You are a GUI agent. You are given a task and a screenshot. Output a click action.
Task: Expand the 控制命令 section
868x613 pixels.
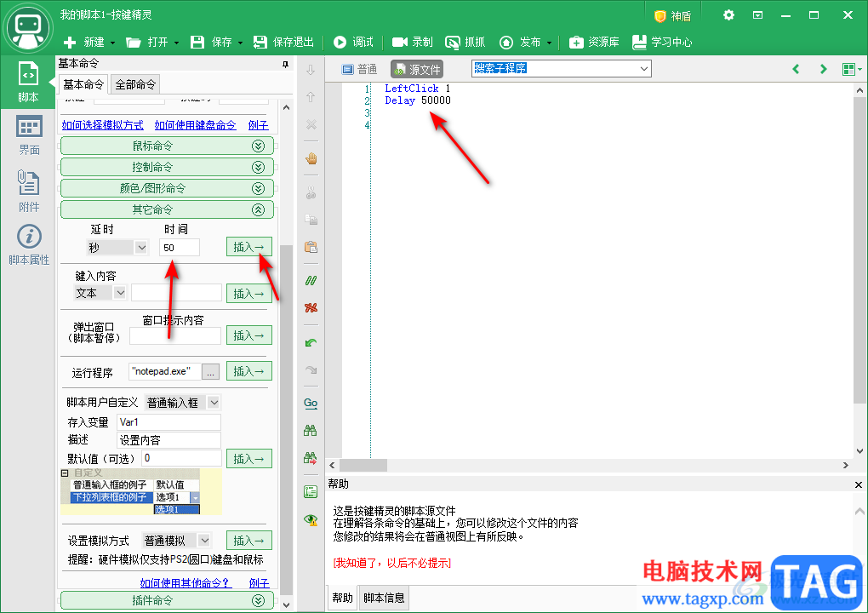(167, 167)
